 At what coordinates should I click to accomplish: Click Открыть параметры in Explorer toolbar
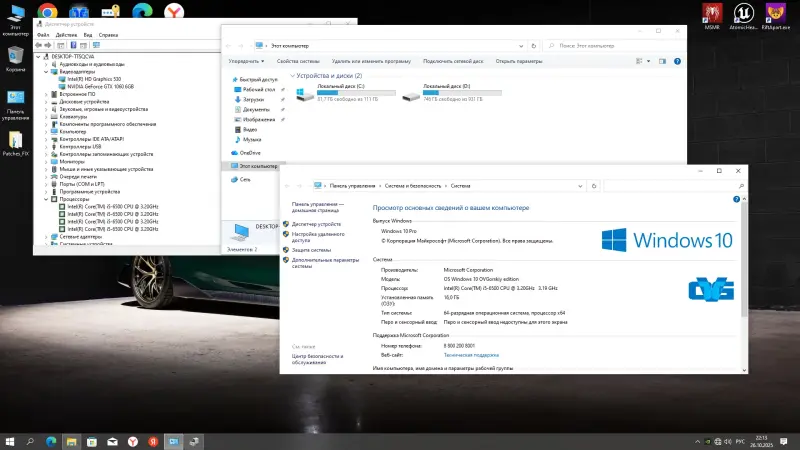tap(519, 61)
